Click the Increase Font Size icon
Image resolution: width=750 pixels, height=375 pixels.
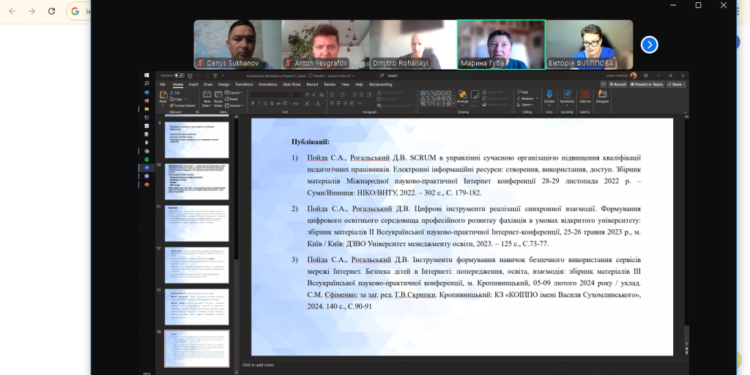click(307, 94)
